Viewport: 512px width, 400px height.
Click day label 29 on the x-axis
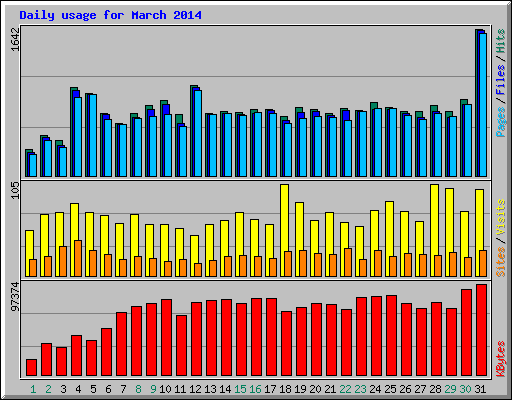point(450,389)
